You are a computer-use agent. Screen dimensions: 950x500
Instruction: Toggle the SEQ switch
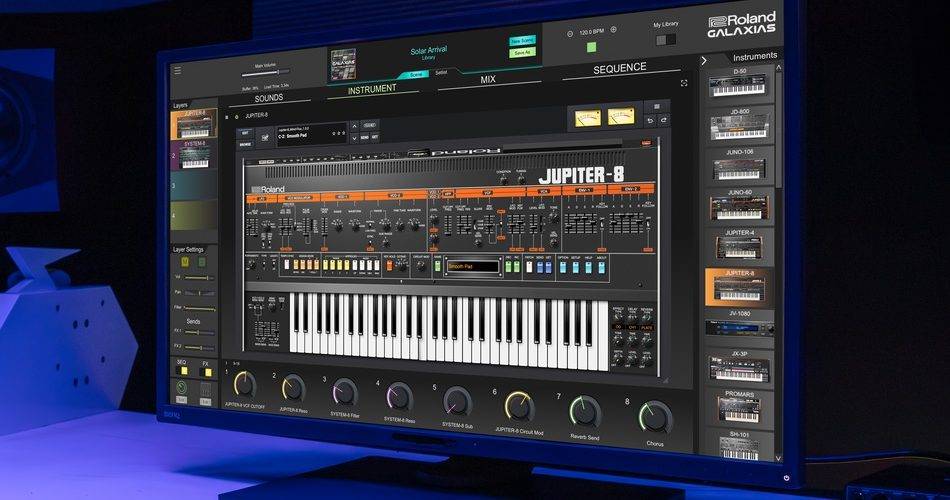pyautogui.click(x=181, y=371)
